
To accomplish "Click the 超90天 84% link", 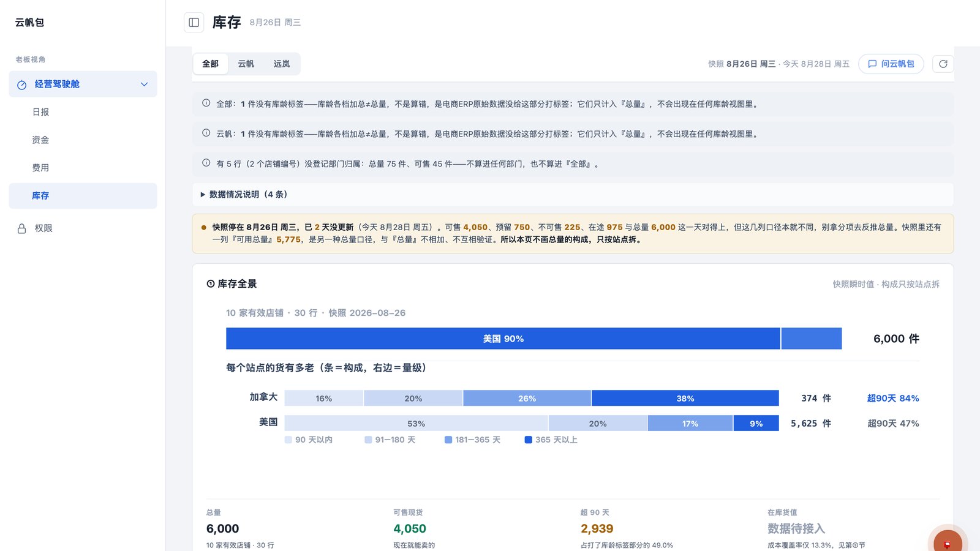I will (x=893, y=399).
